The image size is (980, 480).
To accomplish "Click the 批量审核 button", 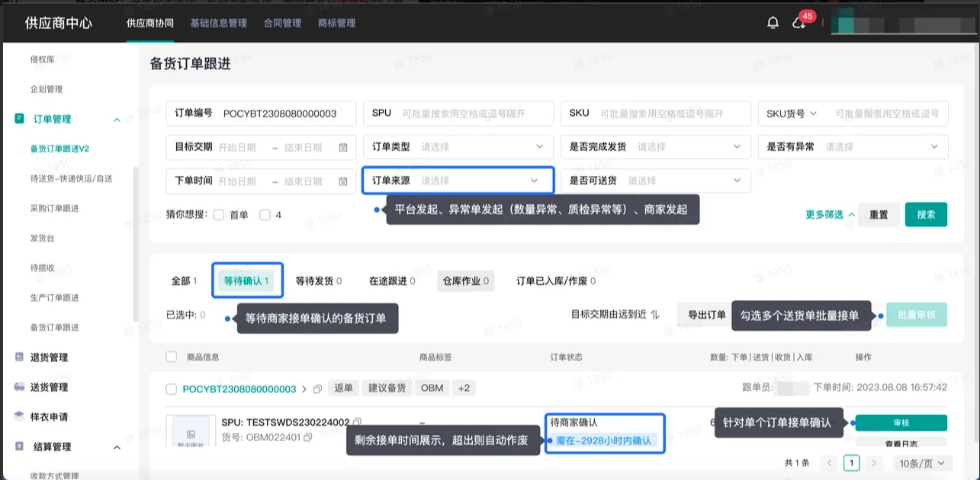I will point(917,315).
